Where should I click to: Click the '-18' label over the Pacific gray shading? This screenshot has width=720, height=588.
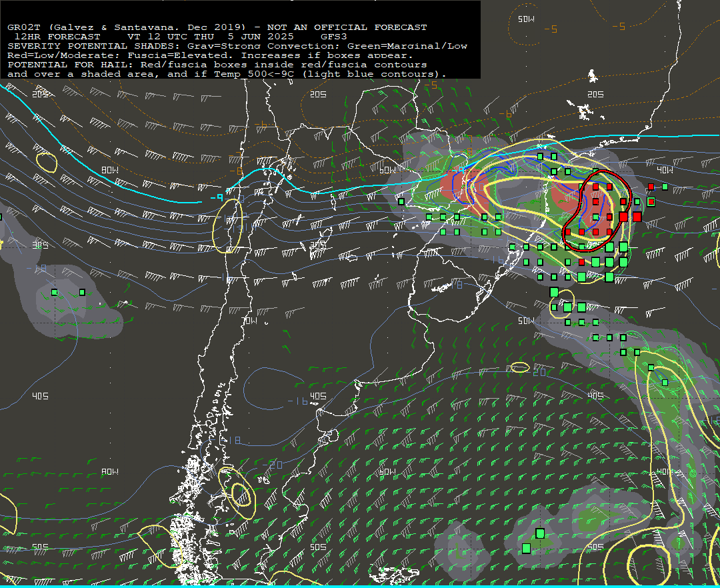(x=36, y=268)
